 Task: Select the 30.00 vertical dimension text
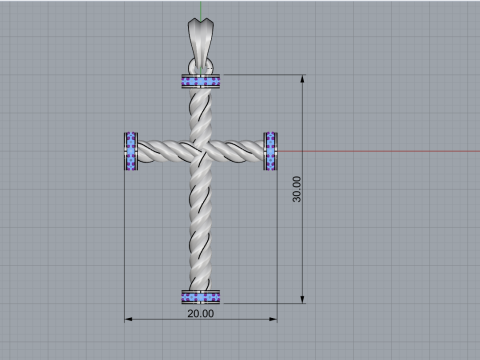[296, 189]
